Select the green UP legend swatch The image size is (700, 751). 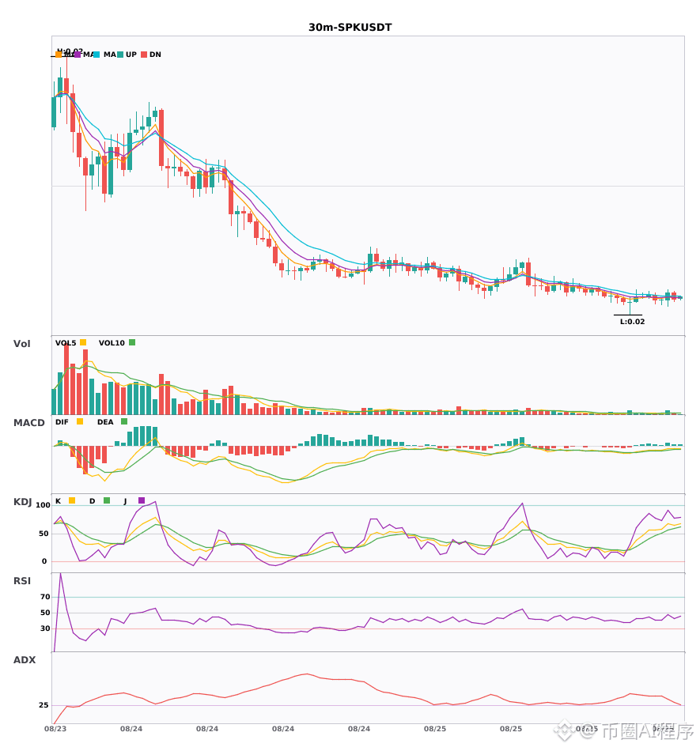120,55
